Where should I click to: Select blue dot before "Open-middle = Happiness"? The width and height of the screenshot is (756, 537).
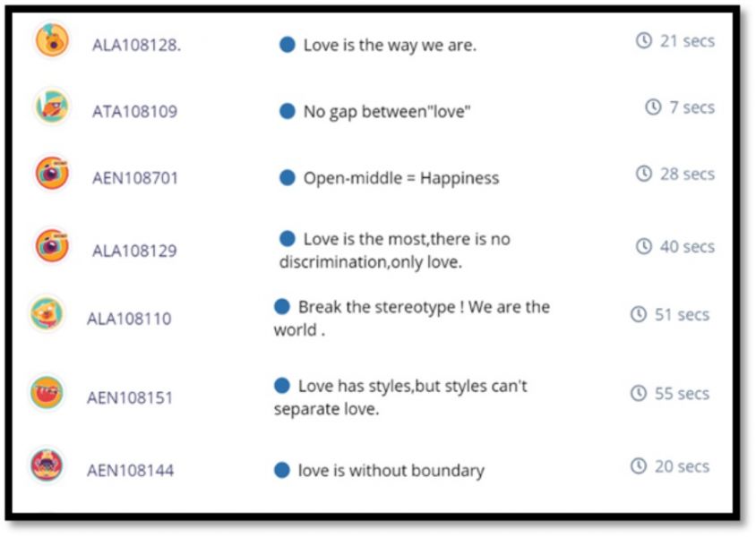tap(287, 177)
